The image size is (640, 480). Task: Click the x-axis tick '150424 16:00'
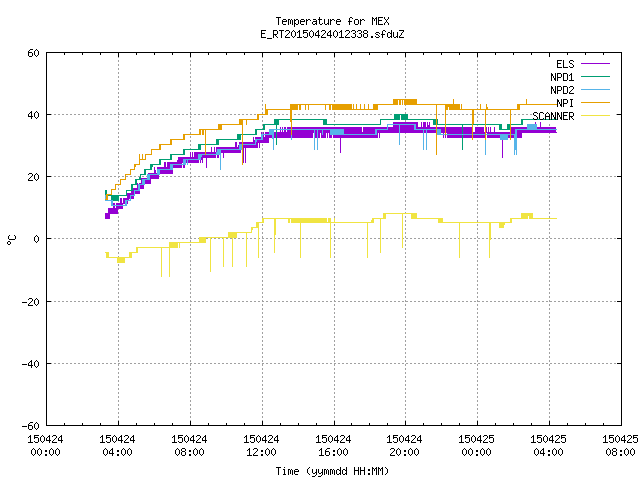coord(333,446)
